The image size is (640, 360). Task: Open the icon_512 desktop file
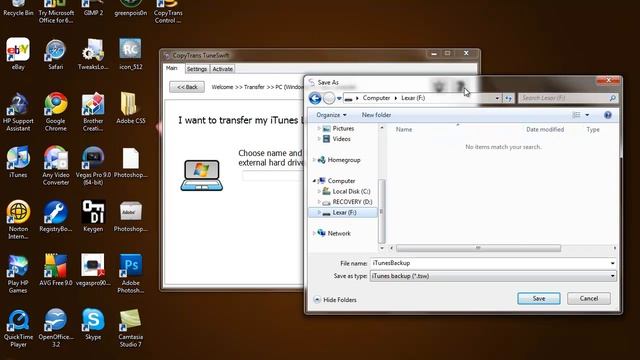click(131, 54)
